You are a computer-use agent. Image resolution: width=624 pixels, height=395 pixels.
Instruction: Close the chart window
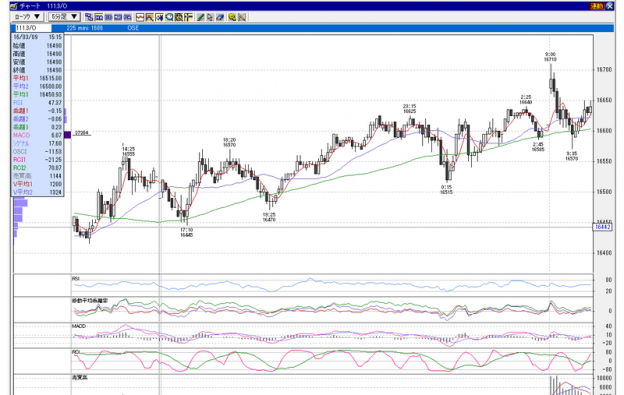pyautogui.click(x=610, y=6)
